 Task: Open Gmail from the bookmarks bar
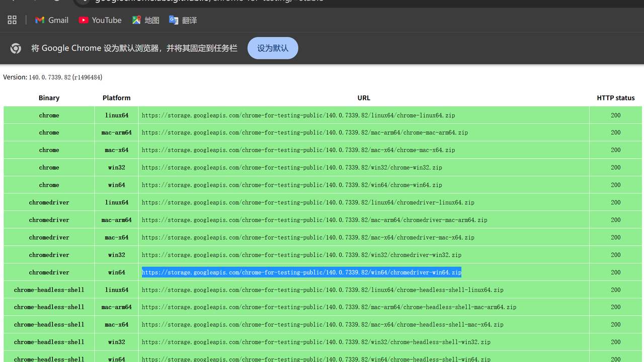point(51,20)
